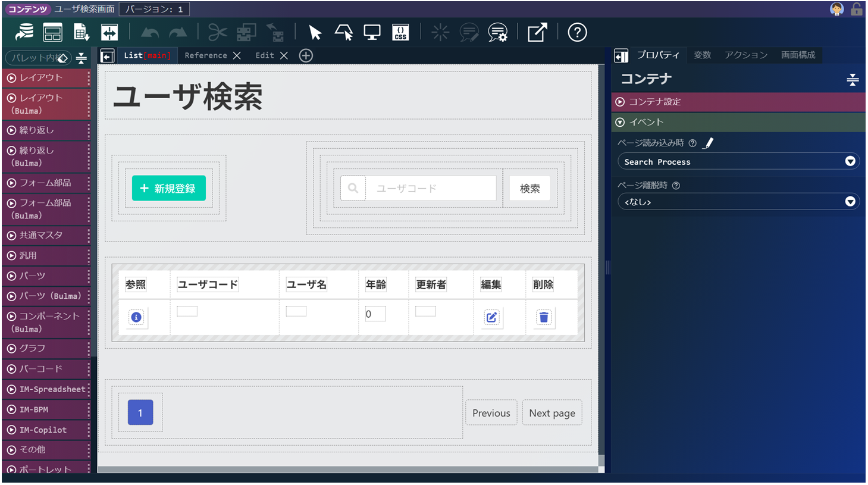This screenshot has width=868, height=485.
Task: Click the trash delete icon in table
Action: point(543,317)
